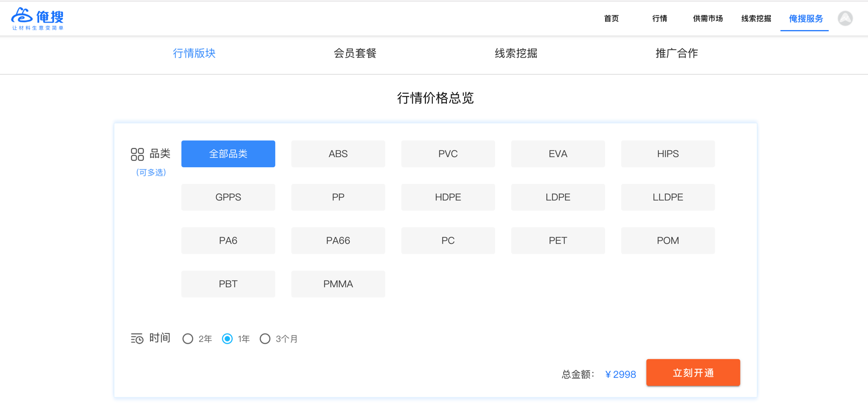Go to 推广合作 tab
Screen dimensions: 868x409
tap(676, 54)
